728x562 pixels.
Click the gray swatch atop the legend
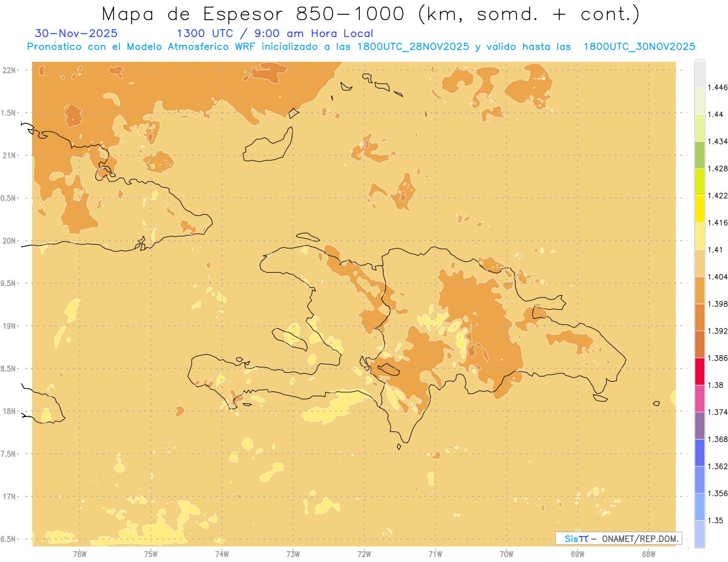pos(699,73)
